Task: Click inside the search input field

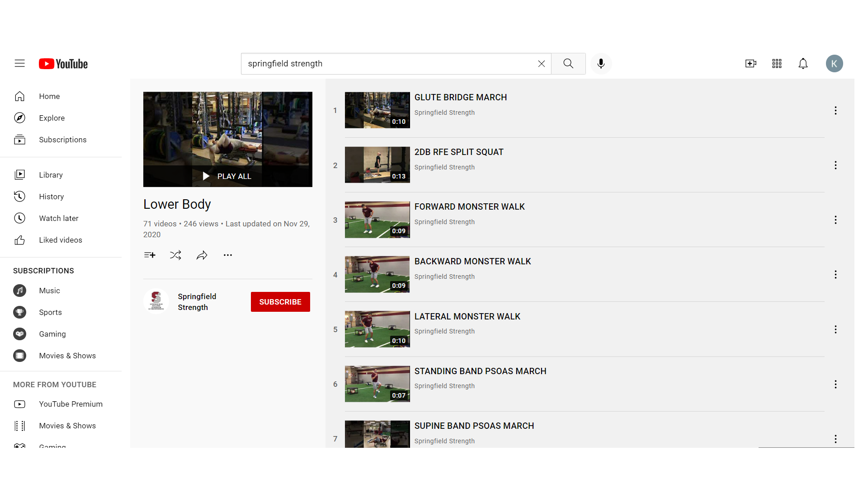Action: tap(389, 63)
